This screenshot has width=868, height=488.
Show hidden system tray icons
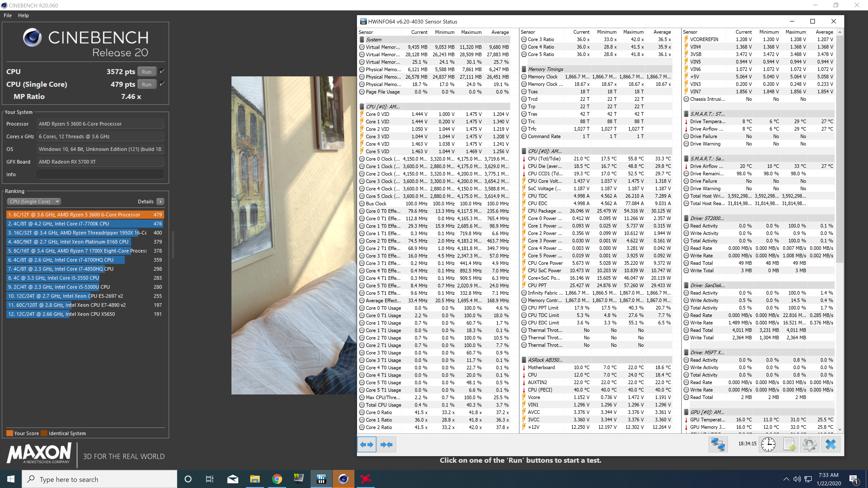[786, 479]
